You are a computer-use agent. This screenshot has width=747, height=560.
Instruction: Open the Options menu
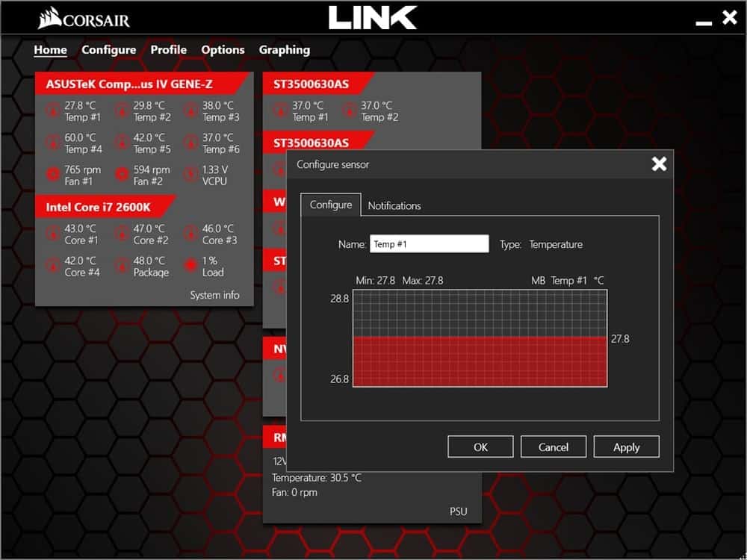click(223, 50)
